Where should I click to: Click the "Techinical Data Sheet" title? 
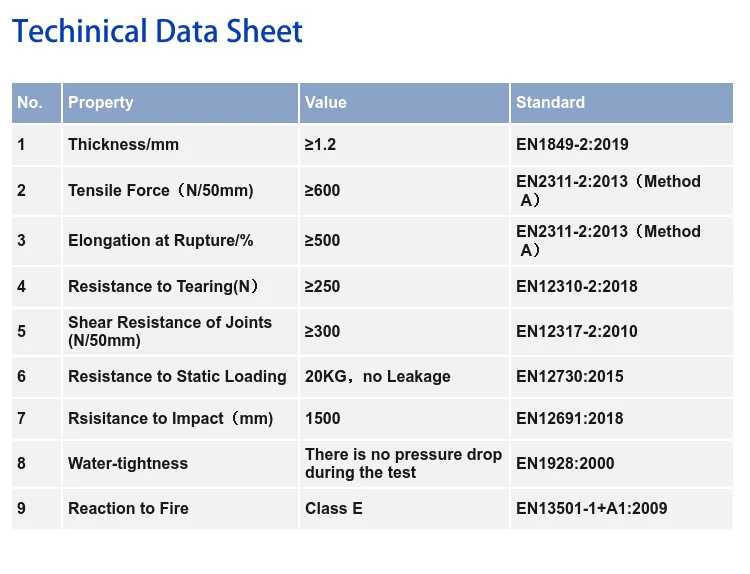coord(157,31)
